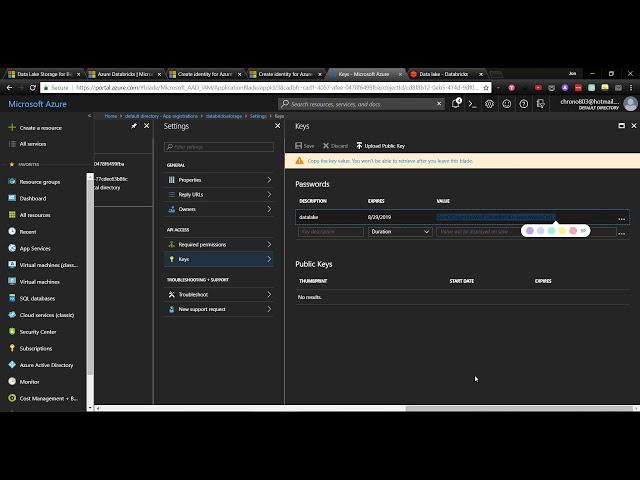Image resolution: width=640 pixels, height=480 pixels.
Task: Click the horizontal scrollbar at the bottom
Action: (x=518, y=409)
